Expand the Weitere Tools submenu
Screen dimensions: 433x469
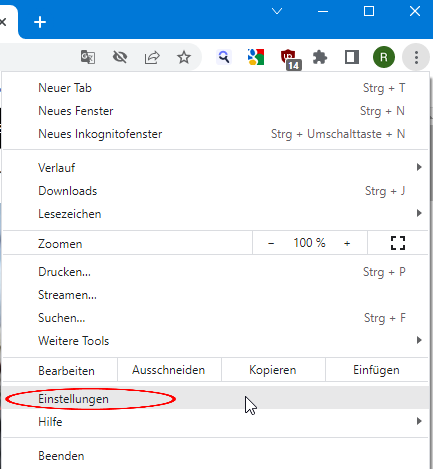tap(215, 341)
